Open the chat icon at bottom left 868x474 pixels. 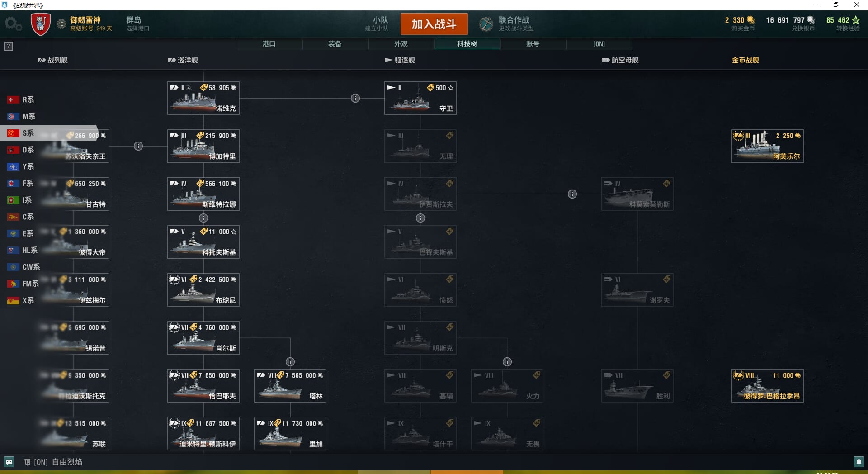9,462
